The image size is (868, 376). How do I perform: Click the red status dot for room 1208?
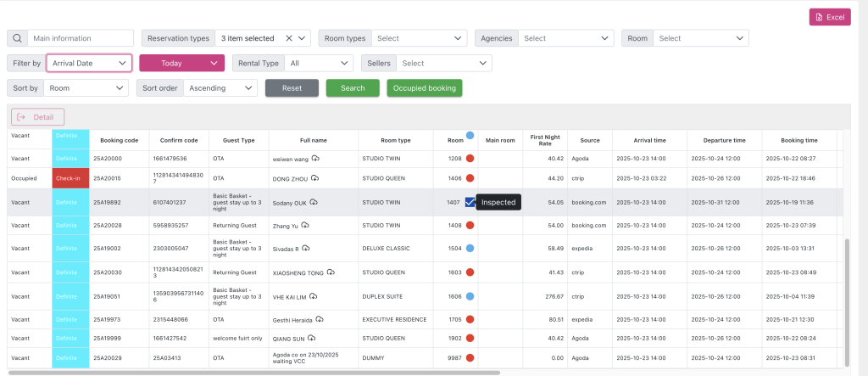(470, 158)
